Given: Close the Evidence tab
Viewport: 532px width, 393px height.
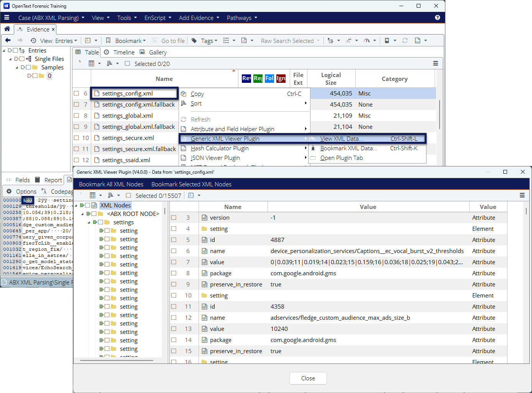Looking at the screenshot, I should 53,30.
